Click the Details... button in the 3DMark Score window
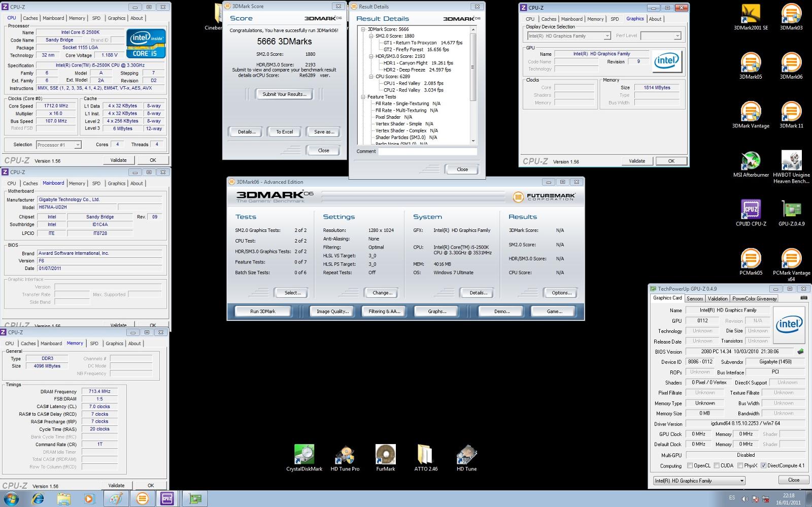Screen dimensions: 812x507 coord(247,132)
